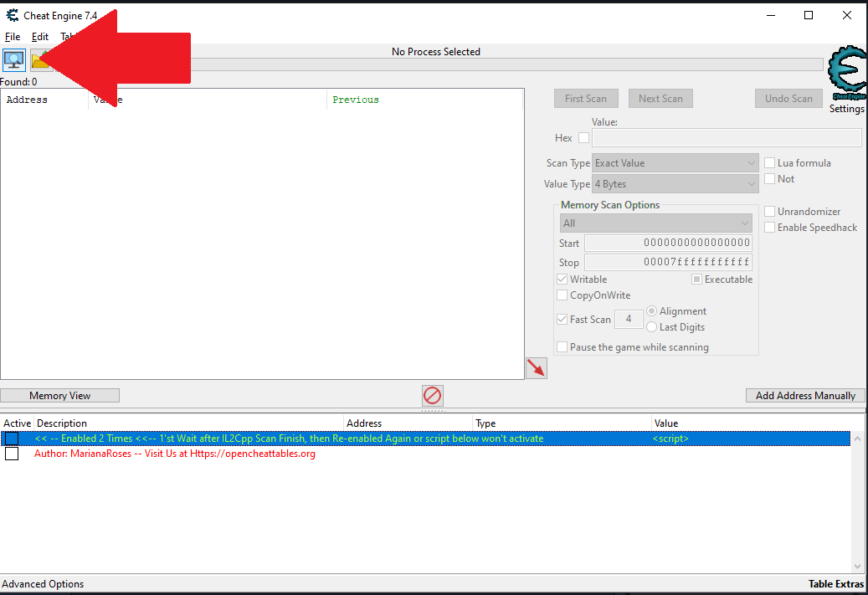Open Memory View window
Viewport: 868px width, 595px height.
[59, 395]
